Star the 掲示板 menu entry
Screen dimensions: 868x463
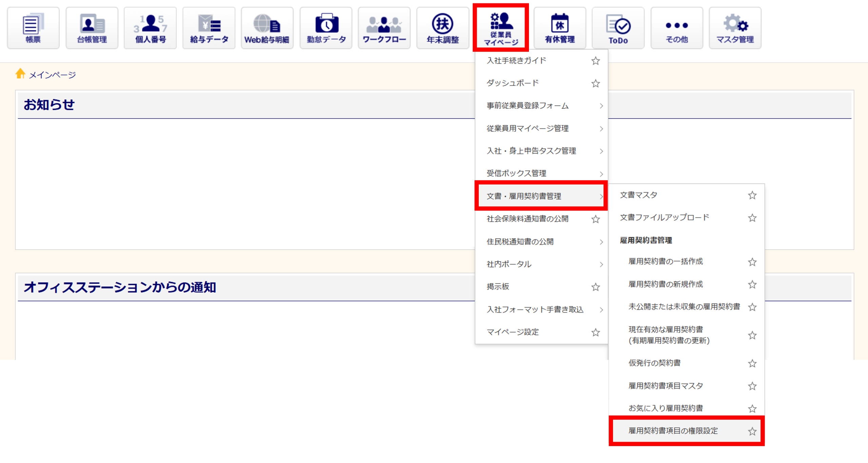coord(596,287)
